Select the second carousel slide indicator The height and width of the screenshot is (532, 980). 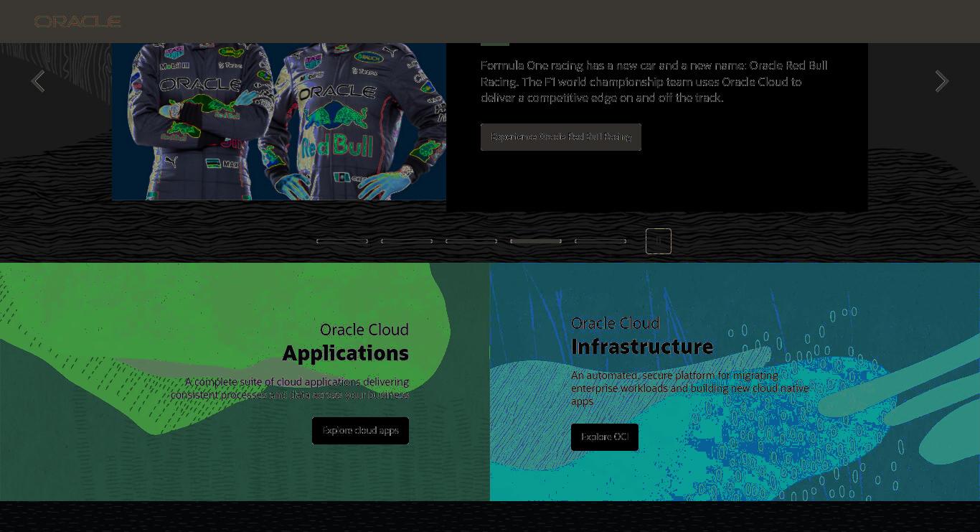tap(407, 241)
